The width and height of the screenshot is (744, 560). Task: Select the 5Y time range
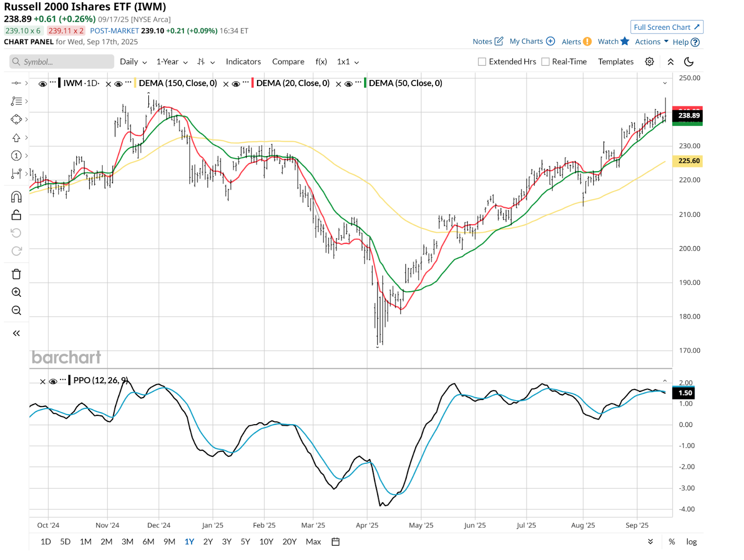click(x=246, y=541)
